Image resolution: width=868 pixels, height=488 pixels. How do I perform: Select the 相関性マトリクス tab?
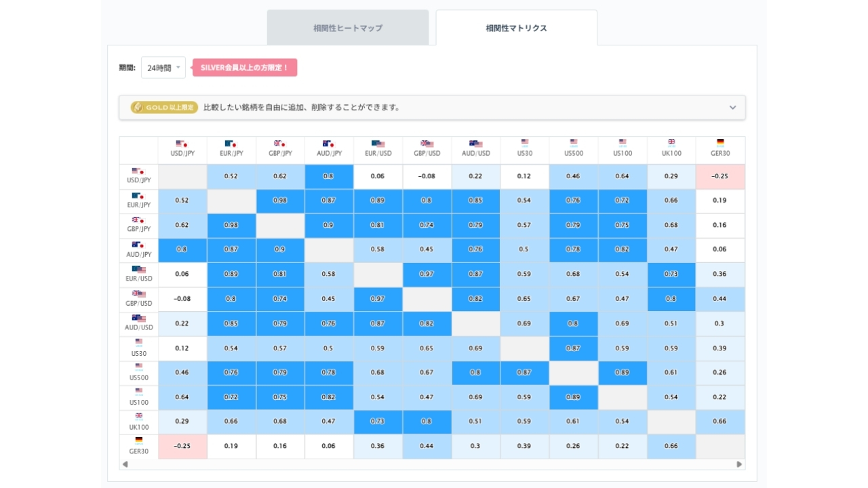[517, 28]
